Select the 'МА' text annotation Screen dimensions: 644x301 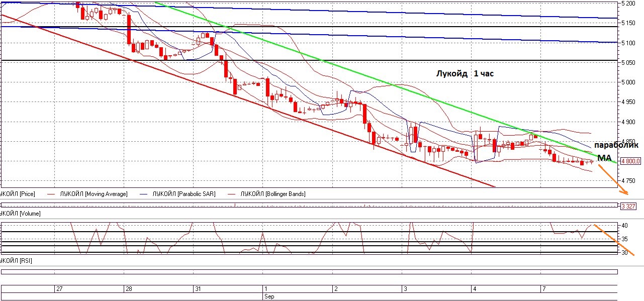click(x=604, y=158)
